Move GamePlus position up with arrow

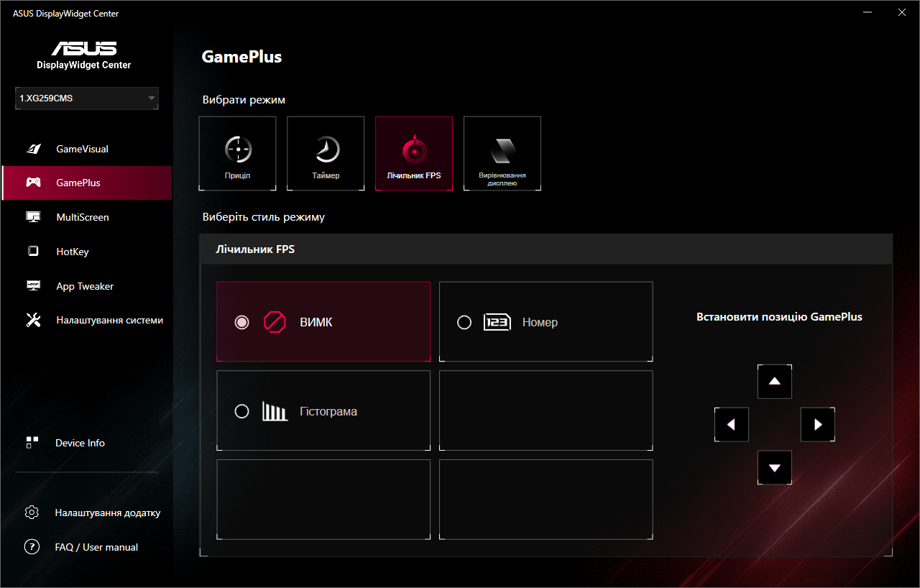(774, 381)
